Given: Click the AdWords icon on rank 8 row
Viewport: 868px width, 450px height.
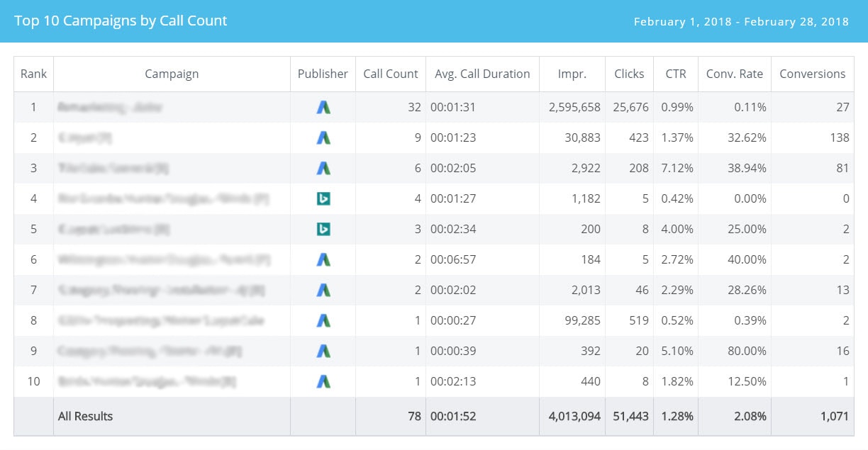Looking at the screenshot, I should tap(323, 320).
